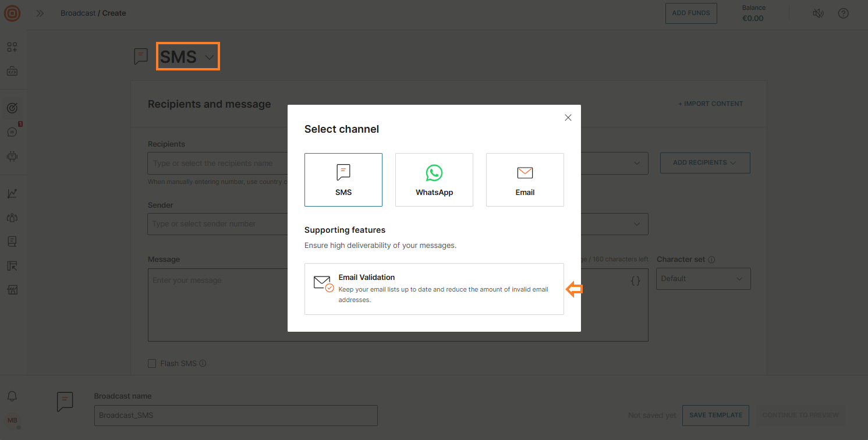Screen dimensions: 868x440
Task: Enable the Flash SMS checkbox
Action: [152, 363]
